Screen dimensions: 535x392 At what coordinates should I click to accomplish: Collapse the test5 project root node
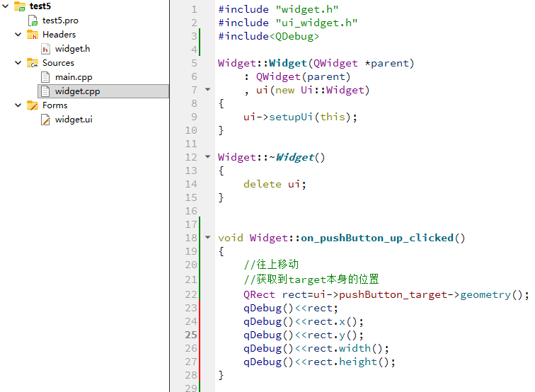click(x=6, y=6)
